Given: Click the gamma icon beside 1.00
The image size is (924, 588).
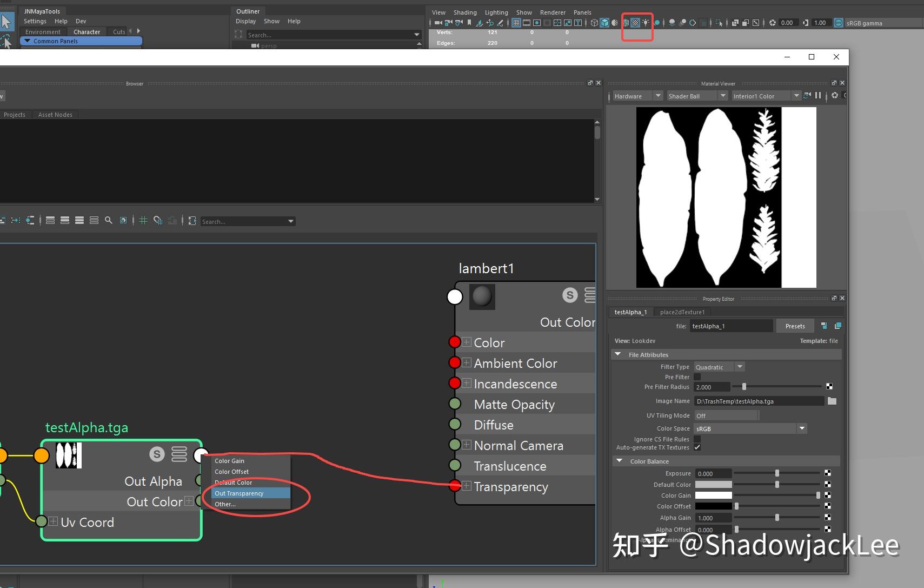Looking at the screenshot, I should [806, 23].
